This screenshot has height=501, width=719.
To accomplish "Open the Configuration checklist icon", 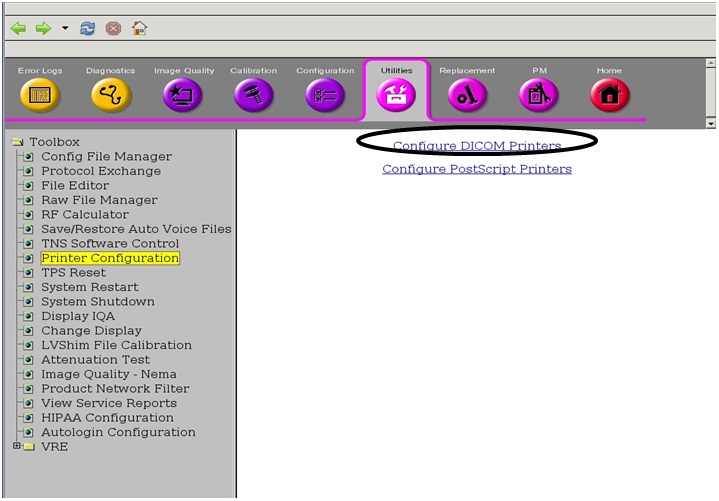I will coord(325,95).
